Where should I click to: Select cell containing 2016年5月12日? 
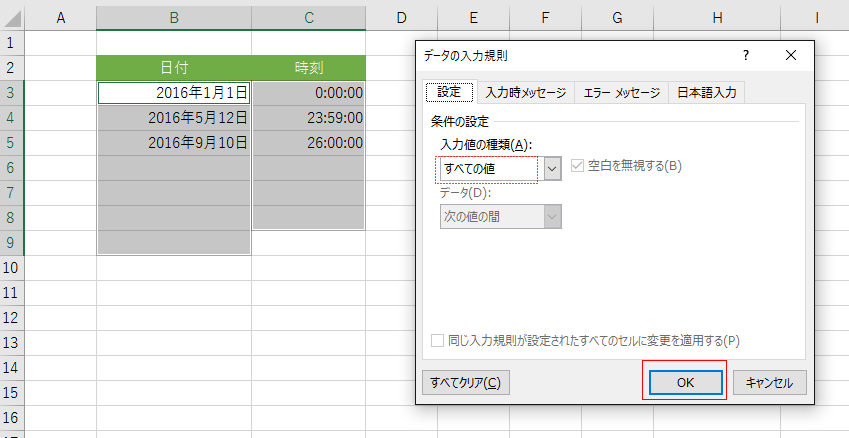click(174, 117)
